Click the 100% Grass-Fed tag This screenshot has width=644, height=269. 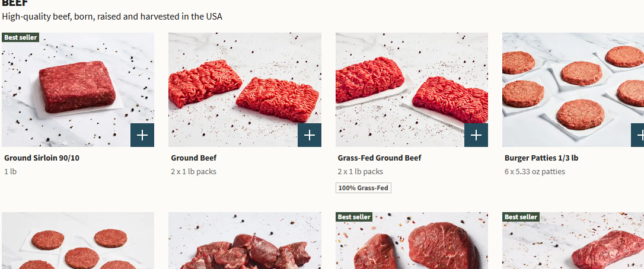pyautogui.click(x=364, y=188)
